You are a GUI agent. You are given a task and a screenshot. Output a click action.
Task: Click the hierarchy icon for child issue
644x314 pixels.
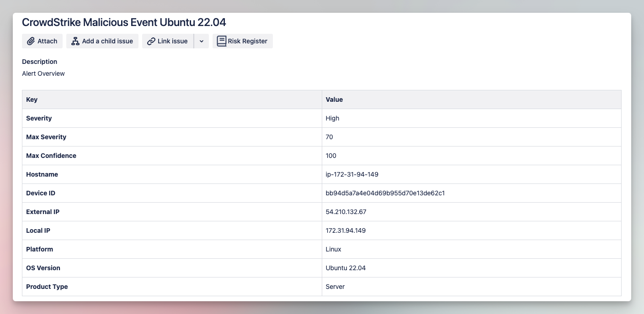point(75,41)
